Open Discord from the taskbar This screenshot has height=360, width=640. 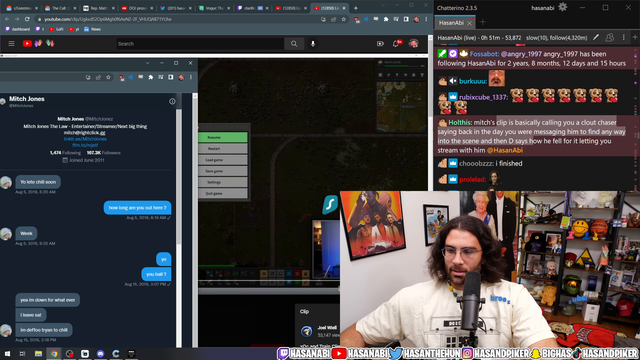(100, 353)
